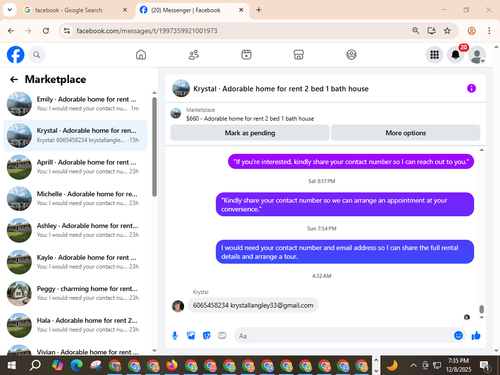Click the address bar URL

pyautogui.click(x=147, y=31)
